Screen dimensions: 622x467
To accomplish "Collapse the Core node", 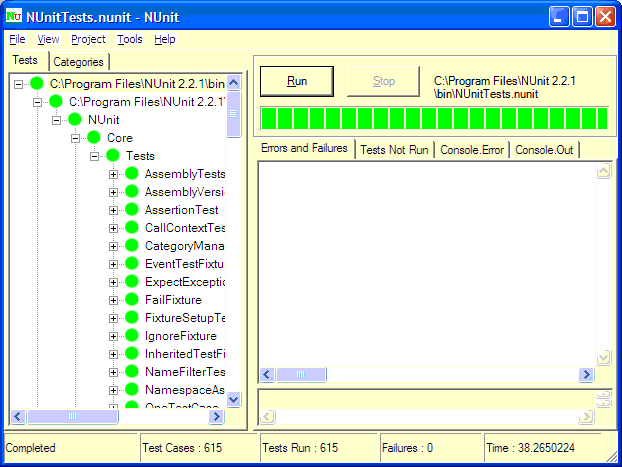I will [x=75, y=138].
